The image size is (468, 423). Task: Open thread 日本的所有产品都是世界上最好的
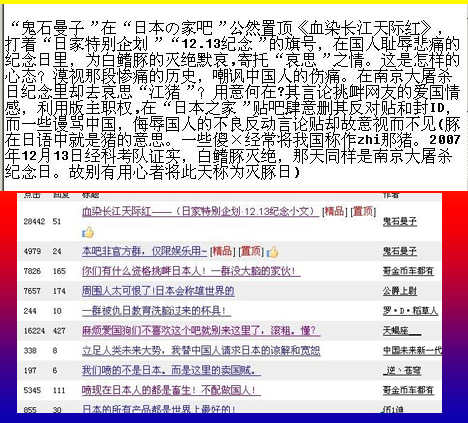coord(159,409)
